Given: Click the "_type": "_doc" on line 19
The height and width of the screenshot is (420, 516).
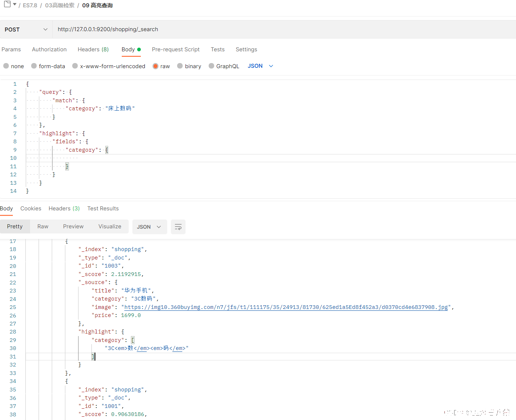Looking at the screenshot, I should (x=104, y=258).
